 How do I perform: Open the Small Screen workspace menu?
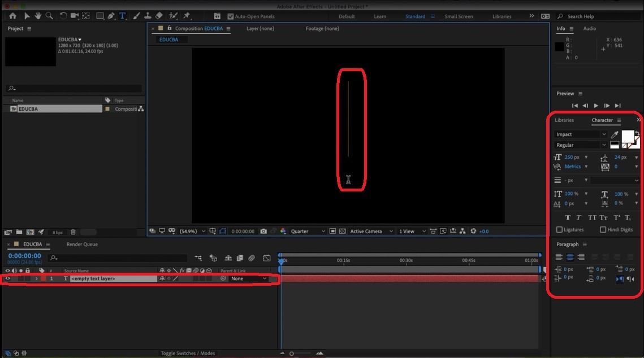[459, 16]
